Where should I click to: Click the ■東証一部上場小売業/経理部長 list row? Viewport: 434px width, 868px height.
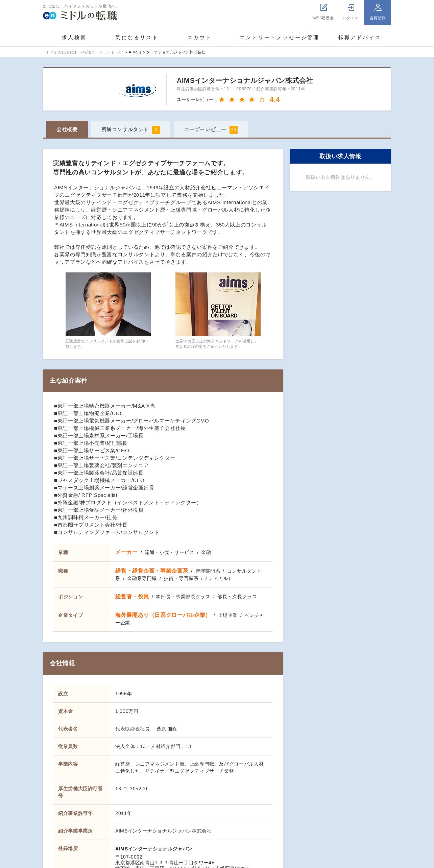point(91,443)
